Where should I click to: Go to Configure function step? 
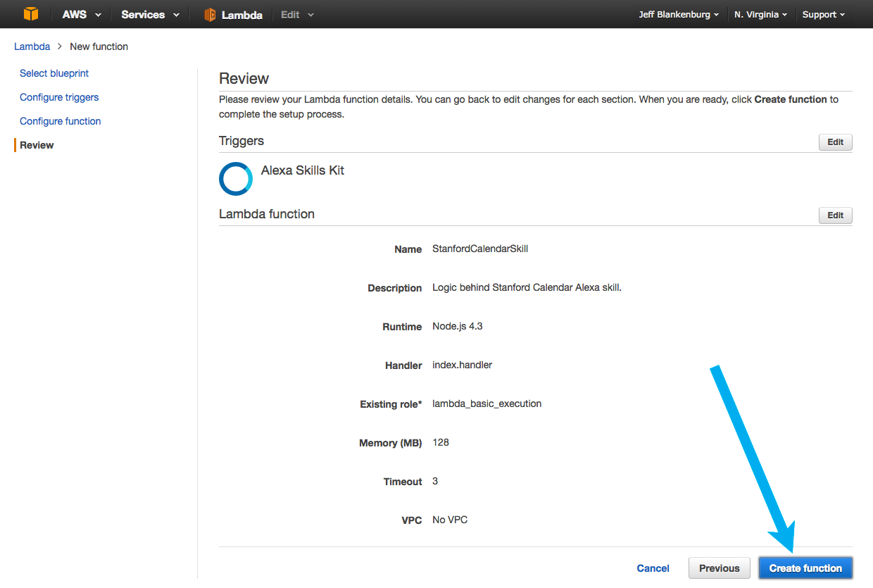pos(61,121)
